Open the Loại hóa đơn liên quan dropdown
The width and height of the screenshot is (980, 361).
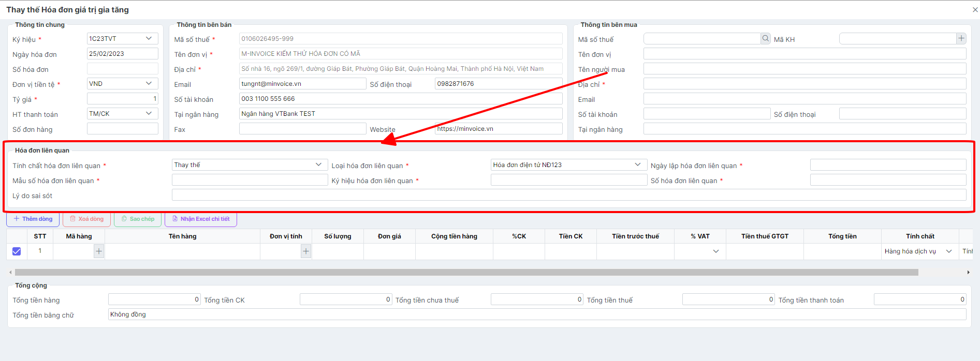click(x=568, y=165)
